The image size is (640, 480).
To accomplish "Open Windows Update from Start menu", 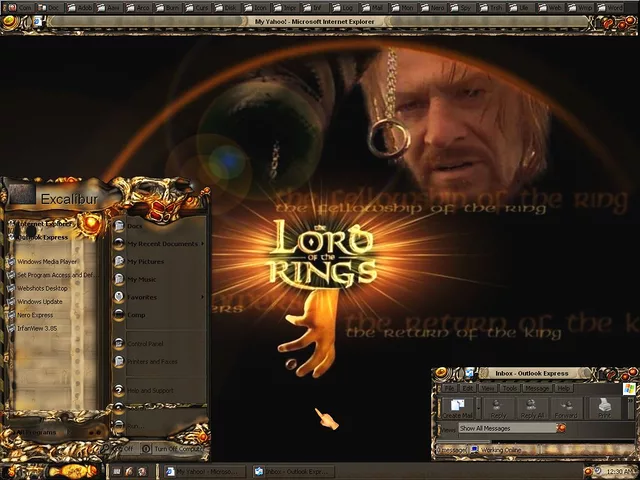I will pos(35,302).
